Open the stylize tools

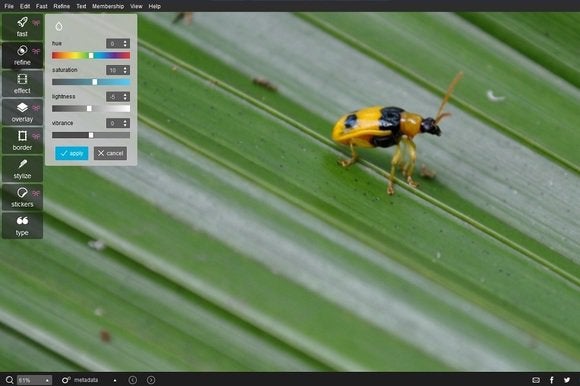[x=22, y=169]
